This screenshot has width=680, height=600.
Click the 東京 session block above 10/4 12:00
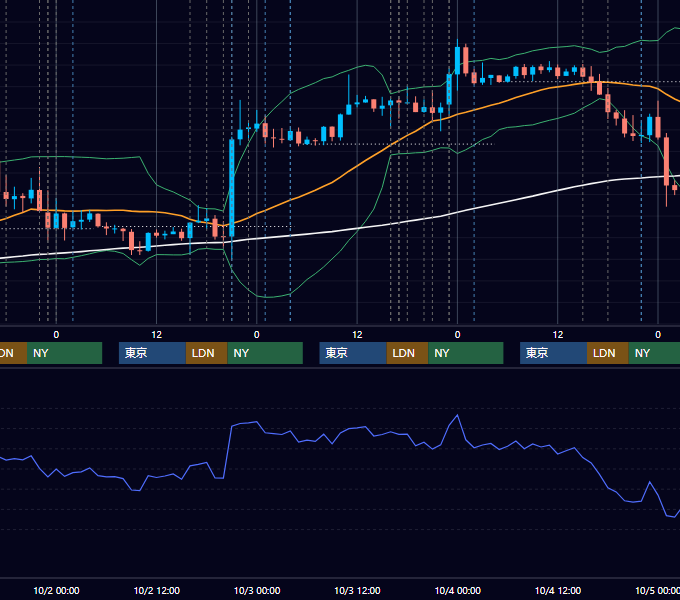point(554,353)
